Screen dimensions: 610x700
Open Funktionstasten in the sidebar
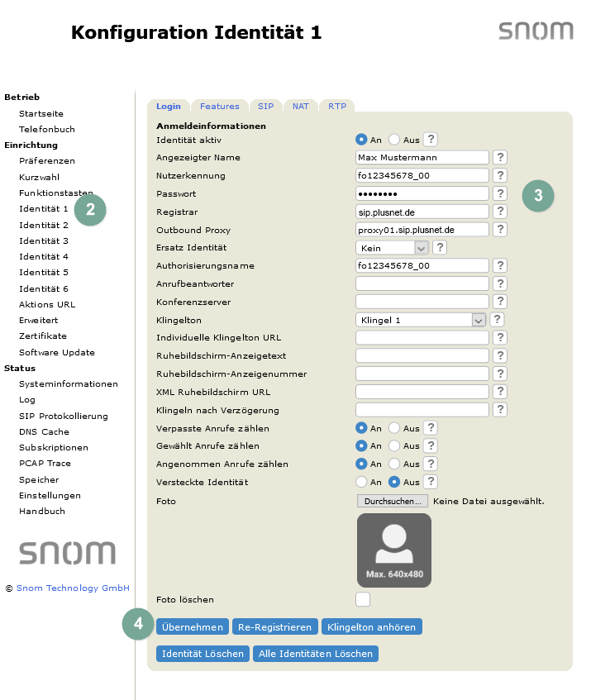point(56,193)
